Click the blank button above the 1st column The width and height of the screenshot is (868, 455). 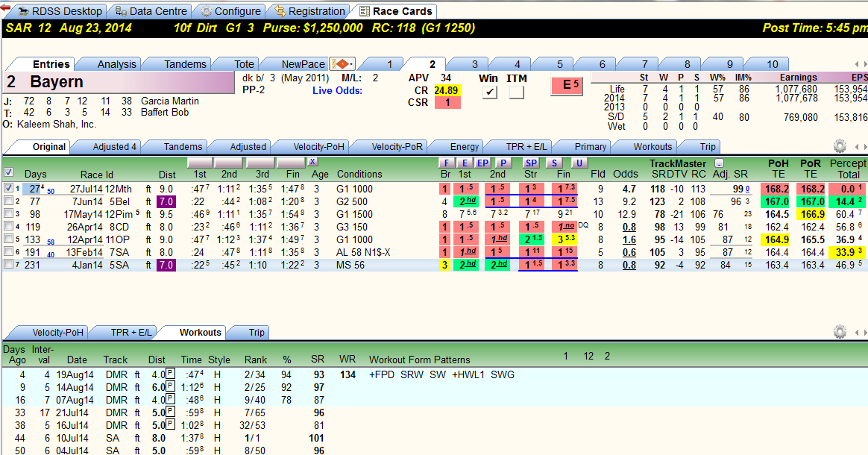pos(200,163)
